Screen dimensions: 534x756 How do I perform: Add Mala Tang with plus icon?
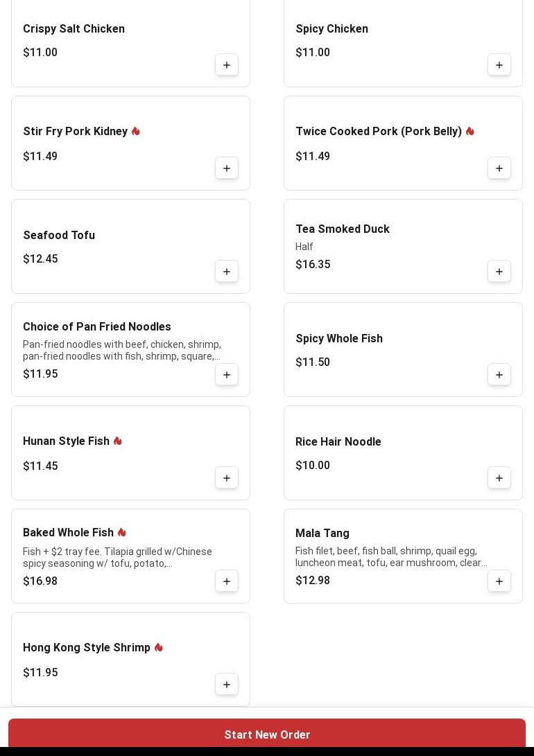point(499,581)
